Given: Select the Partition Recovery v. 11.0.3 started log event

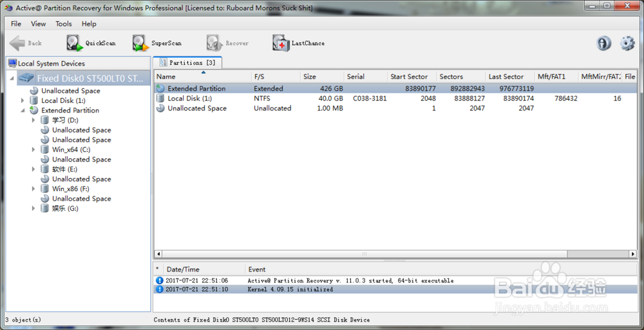Looking at the screenshot, I should (x=350, y=280).
